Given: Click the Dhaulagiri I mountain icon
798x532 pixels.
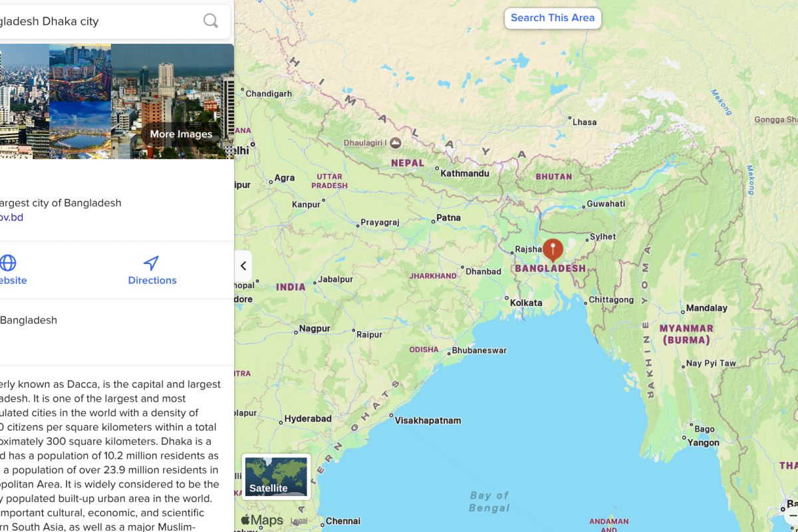Looking at the screenshot, I should point(396,142).
